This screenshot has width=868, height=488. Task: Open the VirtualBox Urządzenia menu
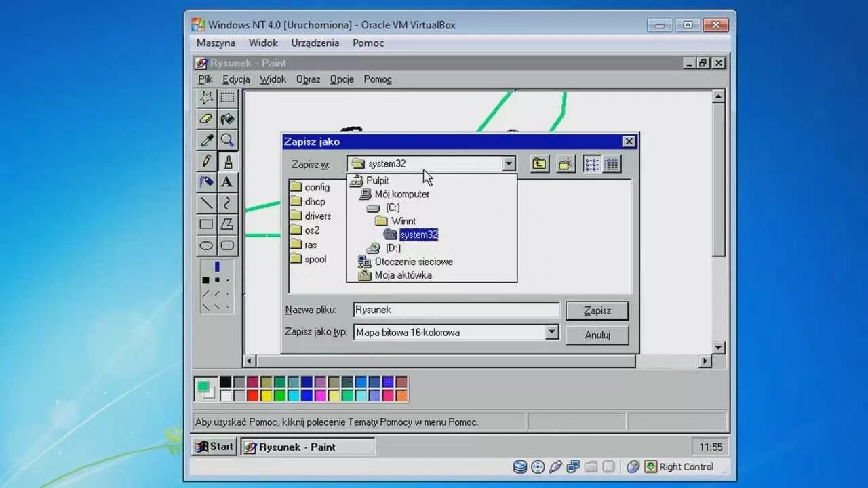pos(315,43)
